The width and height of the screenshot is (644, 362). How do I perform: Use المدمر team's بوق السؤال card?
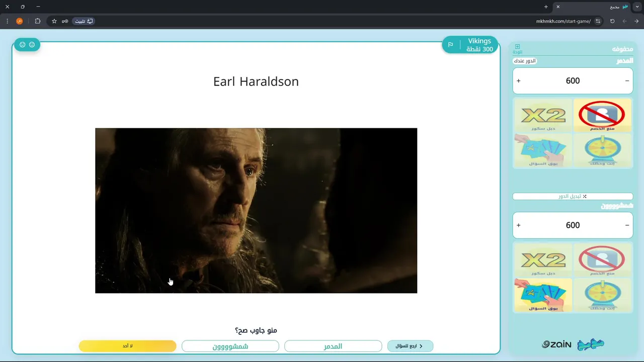(543, 150)
